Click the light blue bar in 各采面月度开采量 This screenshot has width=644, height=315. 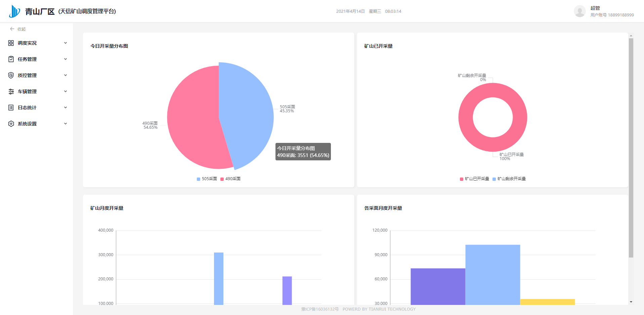point(493,275)
